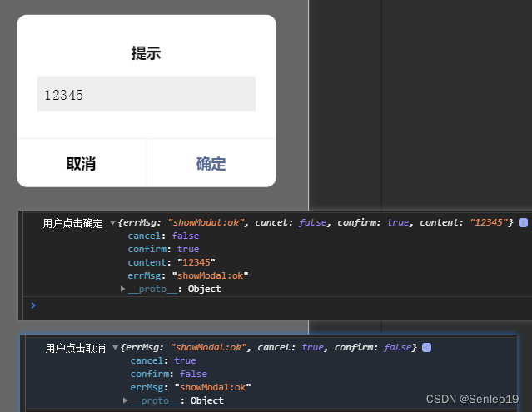
Task: Collapse the 用户点击确定 logged object
Action: click(112, 223)
